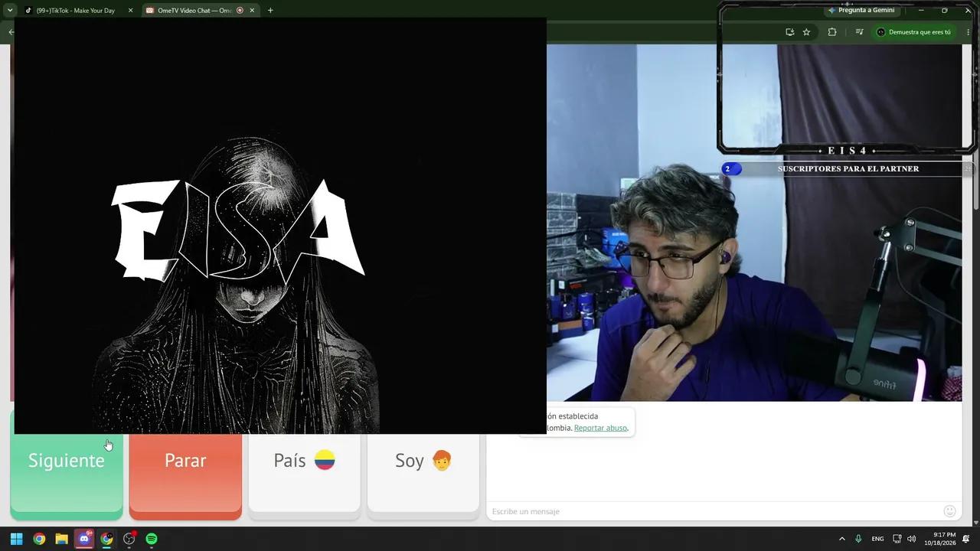Open the notifications bell icon
980x551 pixels.
(x=966, y=539)
